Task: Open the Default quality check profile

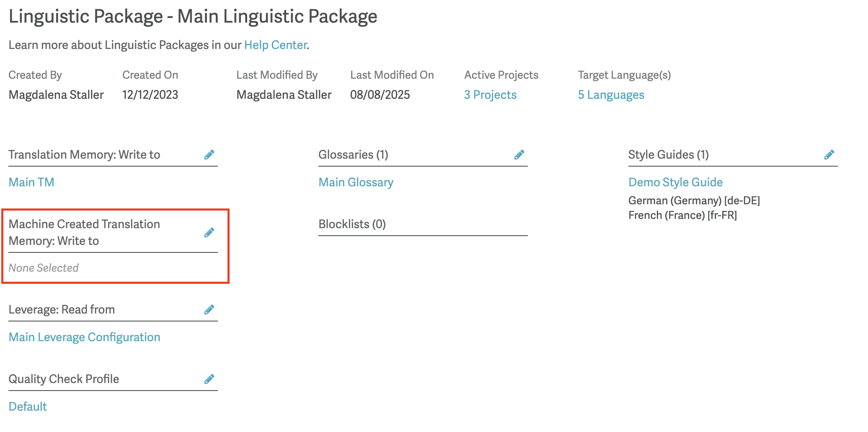Action: pos(28,407)
